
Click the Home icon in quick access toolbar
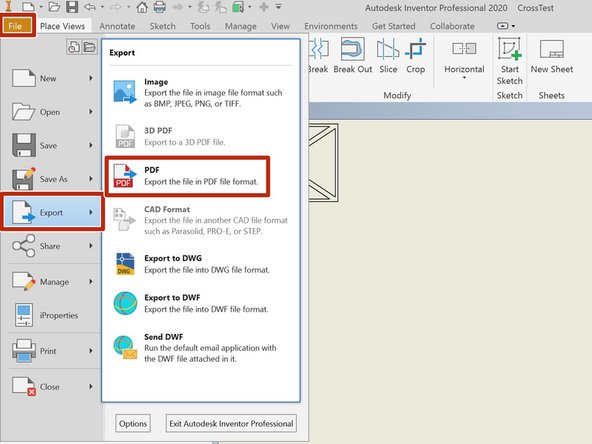(142, 7)
